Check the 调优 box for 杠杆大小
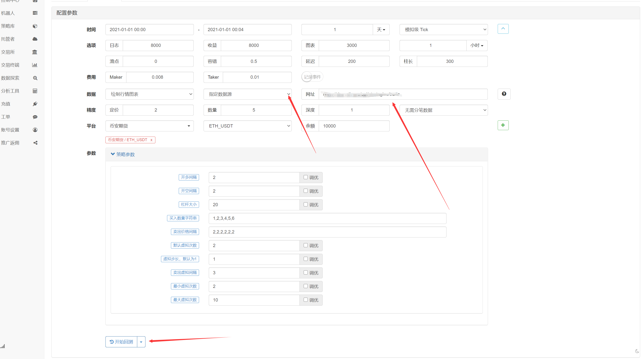 [x=306, y=204]
